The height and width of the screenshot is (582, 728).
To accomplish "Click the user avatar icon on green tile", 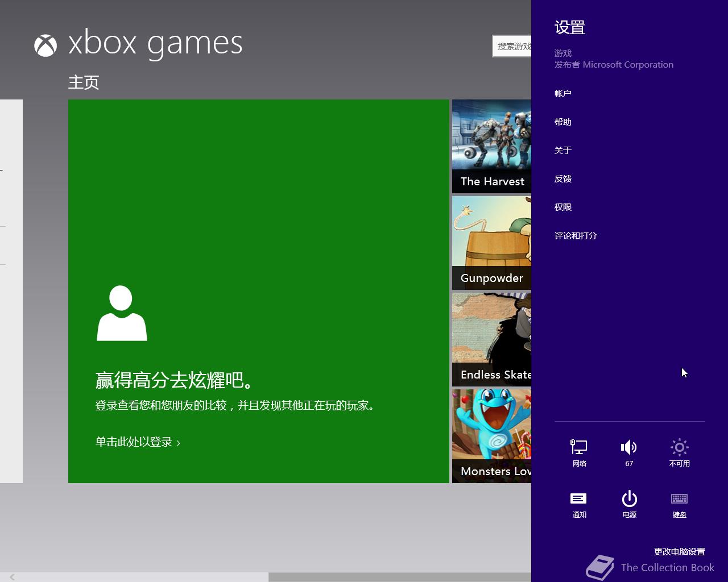I will (122, 313).
